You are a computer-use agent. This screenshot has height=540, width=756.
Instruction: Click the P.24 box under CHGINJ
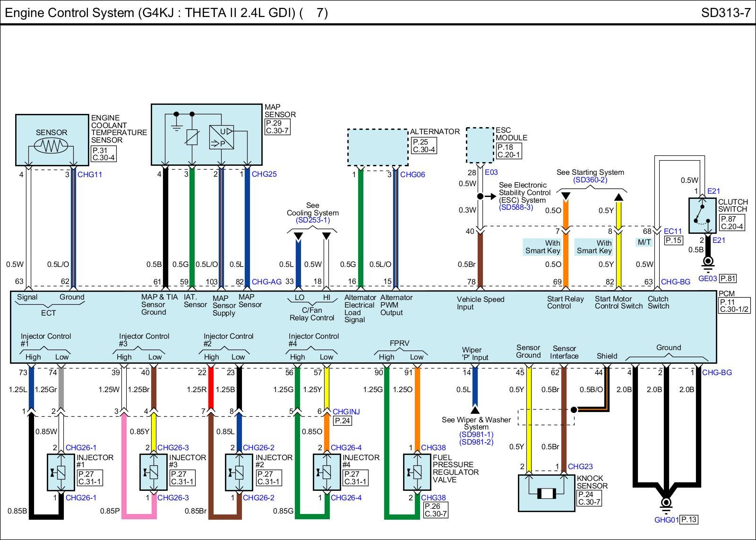pyautogui.click(x=342, y=420)
